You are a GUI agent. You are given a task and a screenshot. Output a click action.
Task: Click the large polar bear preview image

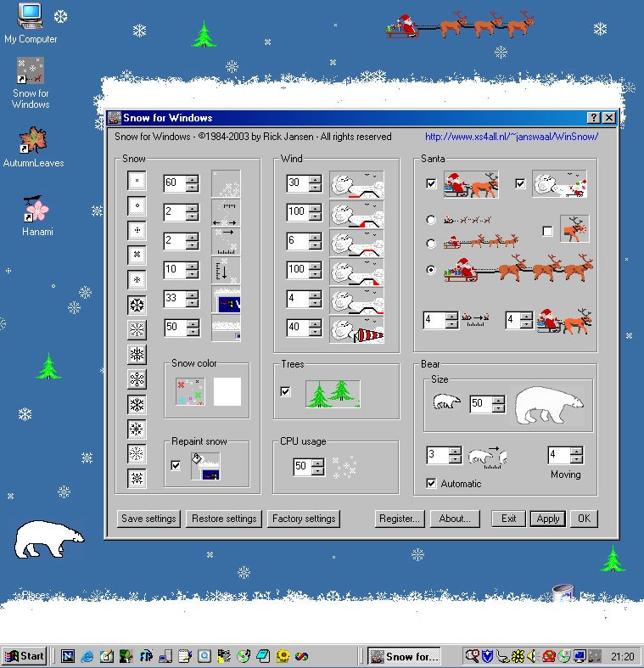point(550,406)
